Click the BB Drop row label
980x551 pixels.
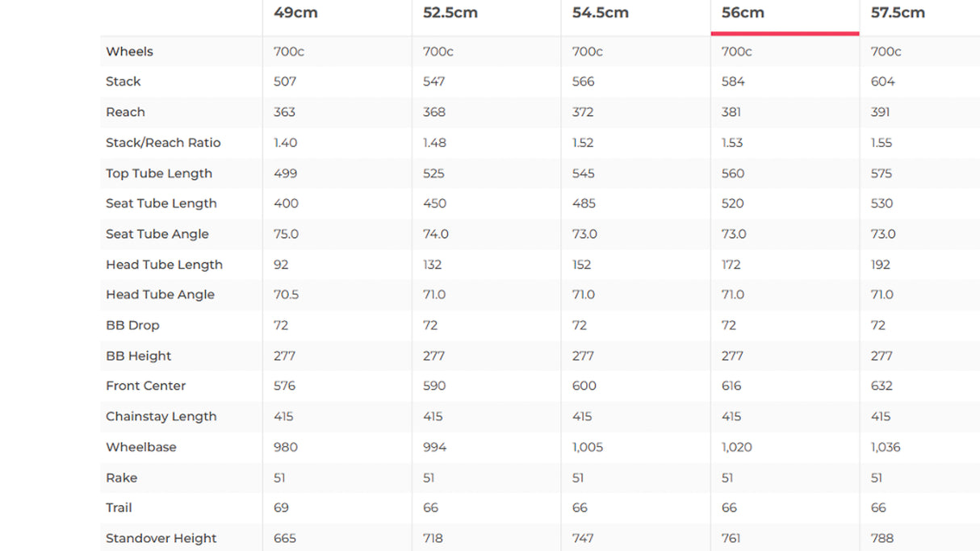(x=132, y=325)
